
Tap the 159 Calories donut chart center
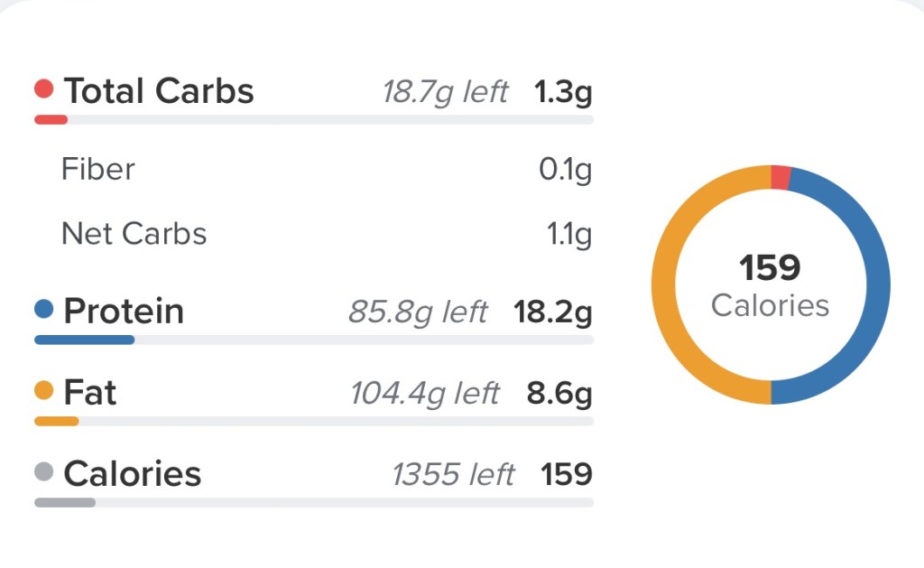tap(771, 284)
